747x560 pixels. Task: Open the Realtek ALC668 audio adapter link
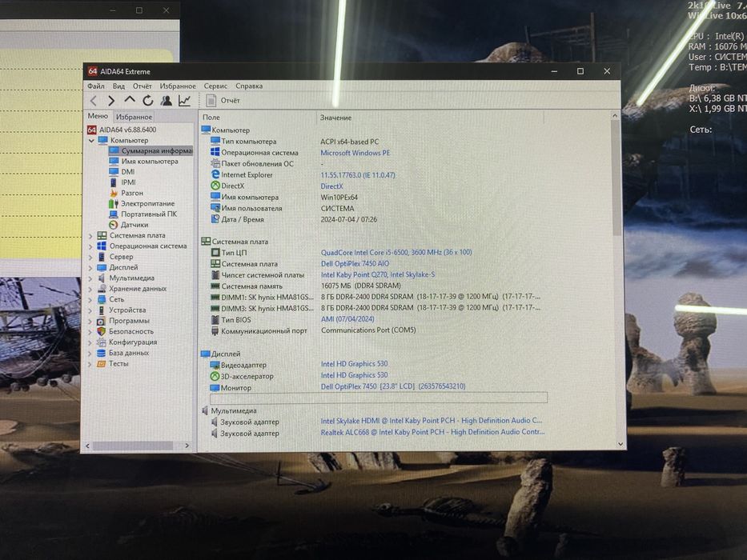coord(432,432)
